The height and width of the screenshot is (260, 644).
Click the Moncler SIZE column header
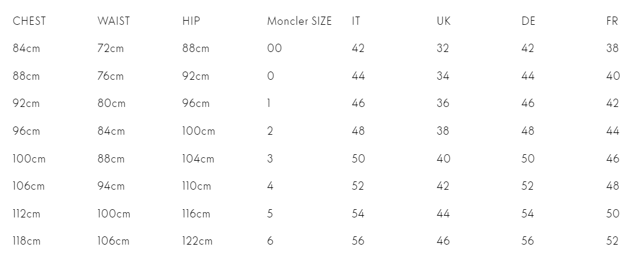[x=300, y=21]
